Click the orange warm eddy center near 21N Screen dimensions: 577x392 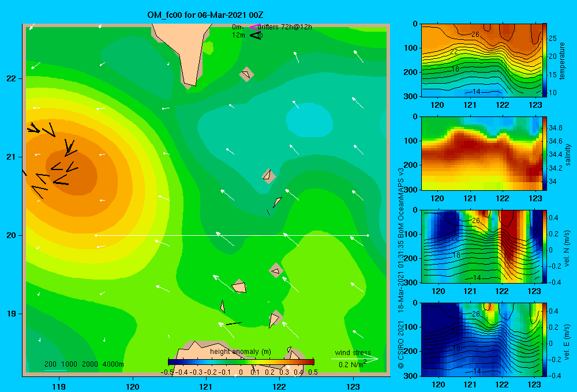click(x=72, y=173)
